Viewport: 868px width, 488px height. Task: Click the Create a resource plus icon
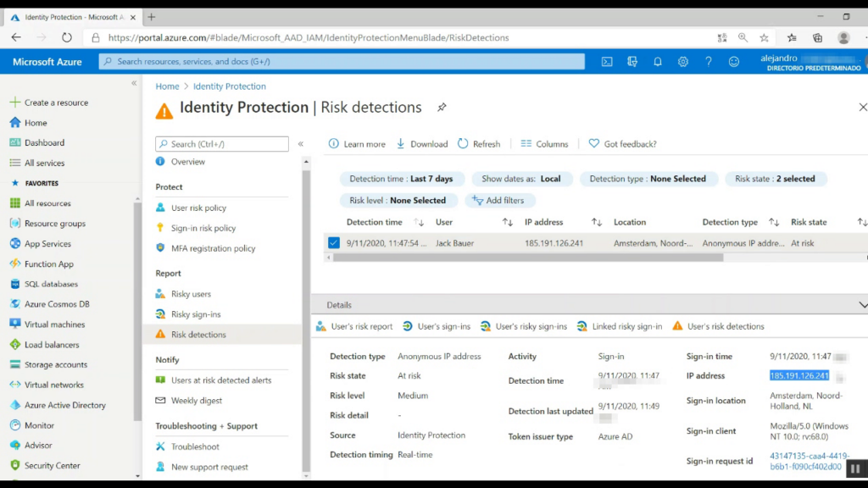(15, 103)
